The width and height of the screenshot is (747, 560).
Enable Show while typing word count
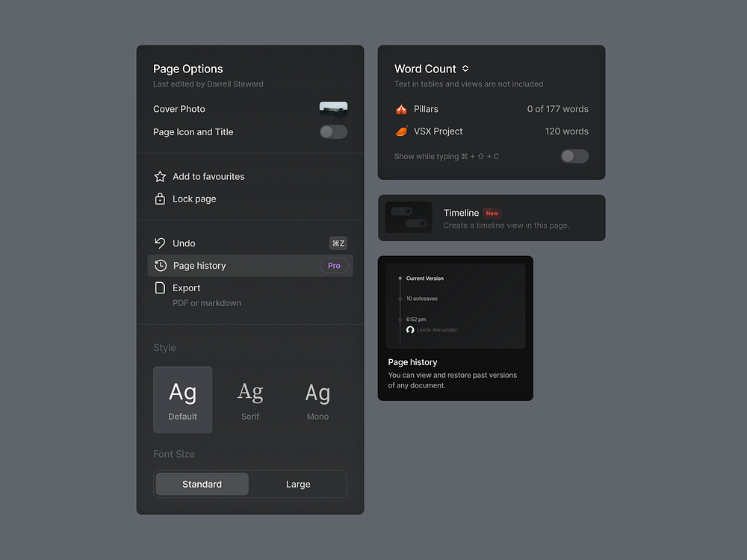[x=574, y=156]
